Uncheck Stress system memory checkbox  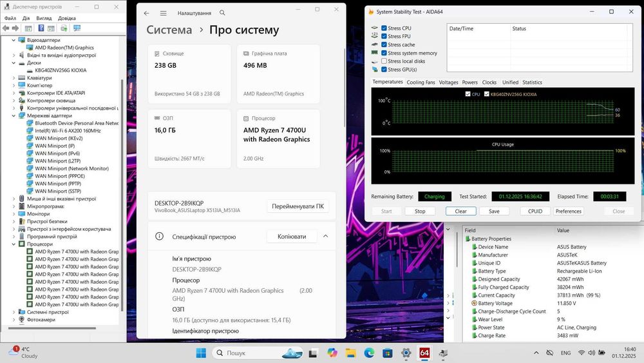(384, 53)
